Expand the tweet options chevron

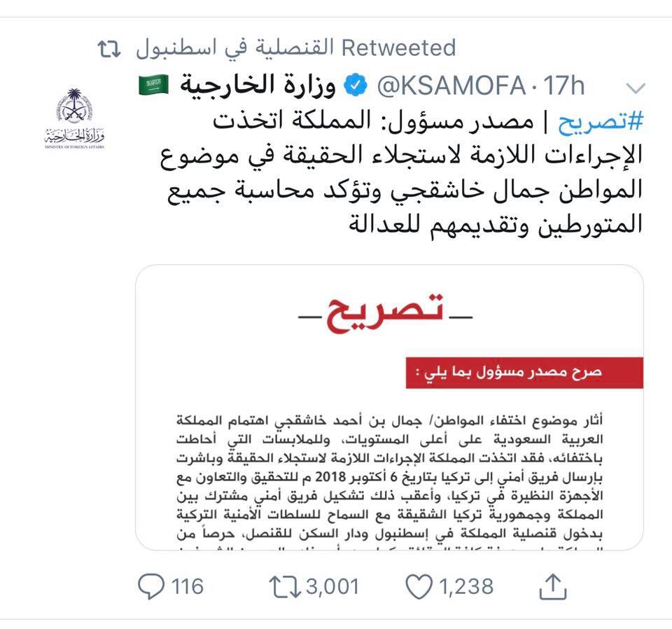[635, 88]
